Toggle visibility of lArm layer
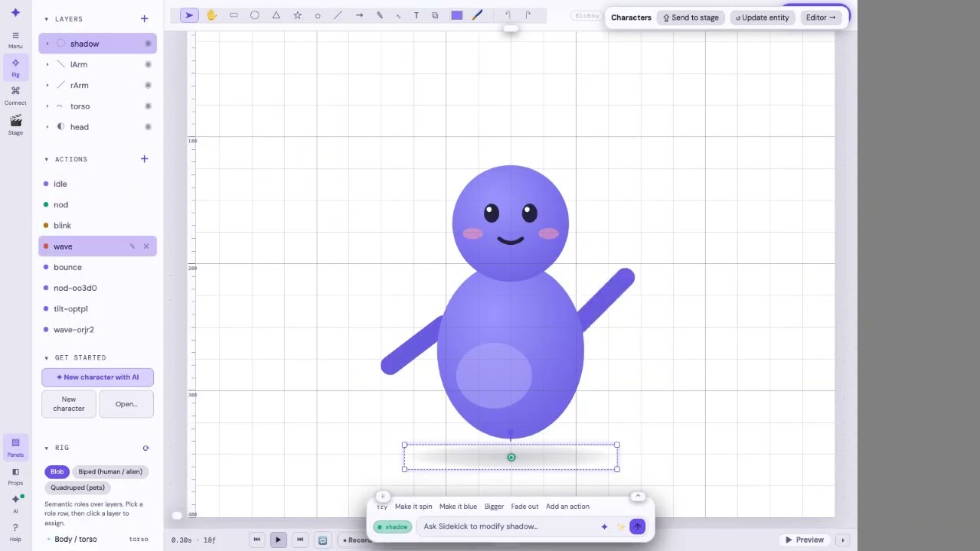The height and width of the screenshot is (551, 980). [x=148, y=64]
